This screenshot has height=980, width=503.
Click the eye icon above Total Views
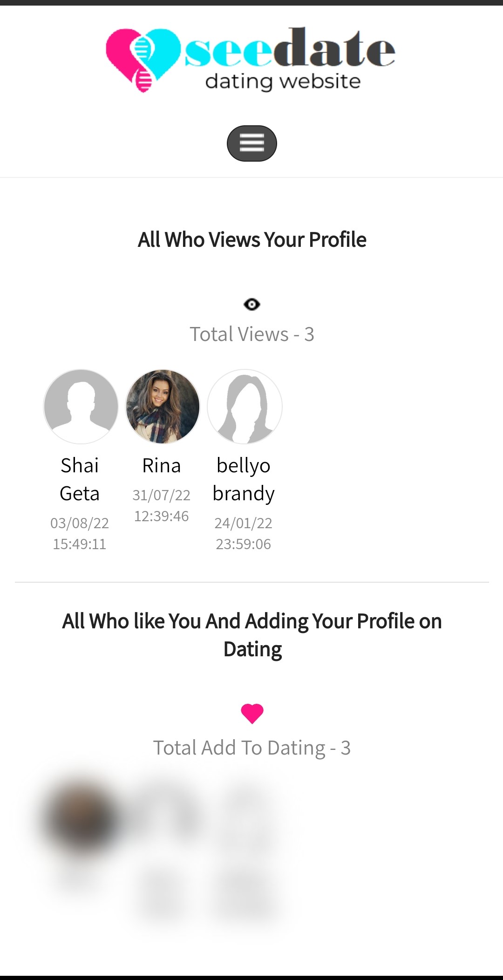[x=251, y=305]
